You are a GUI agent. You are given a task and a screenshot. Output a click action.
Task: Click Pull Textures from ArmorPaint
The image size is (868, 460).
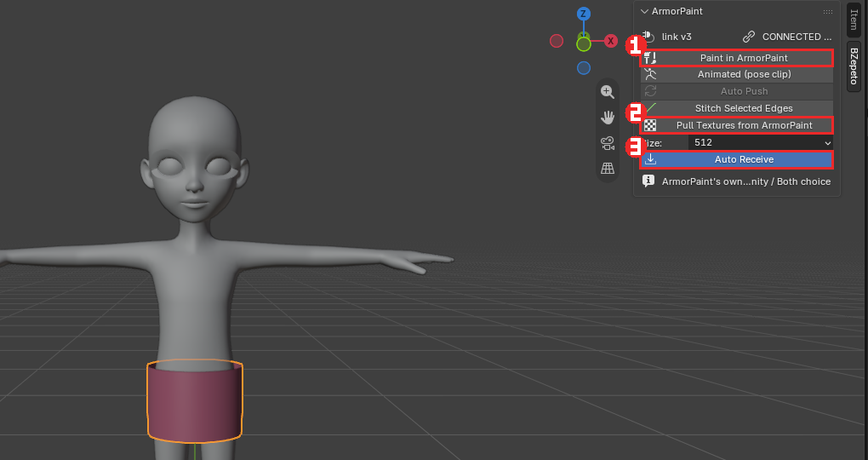(737, 125)
